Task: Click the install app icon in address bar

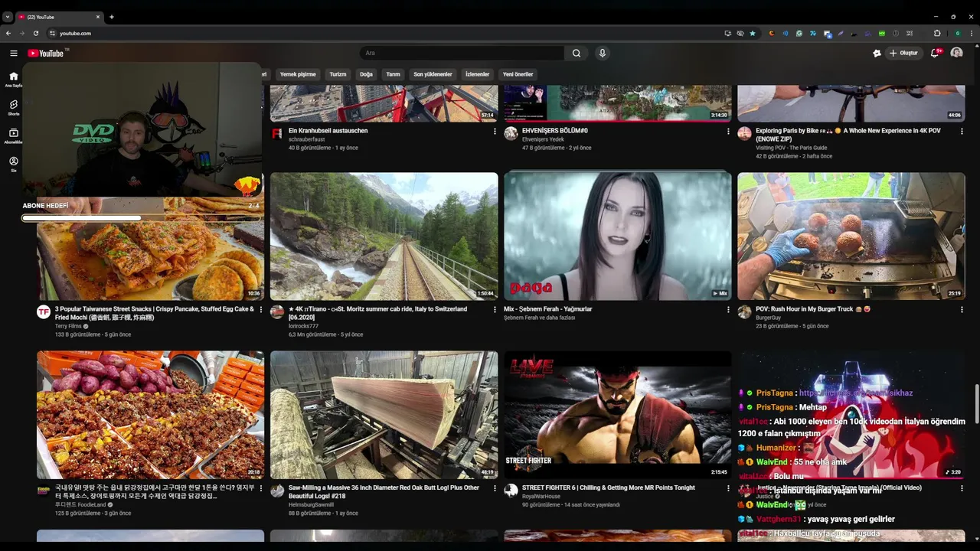Action: (x=727, y=33)
